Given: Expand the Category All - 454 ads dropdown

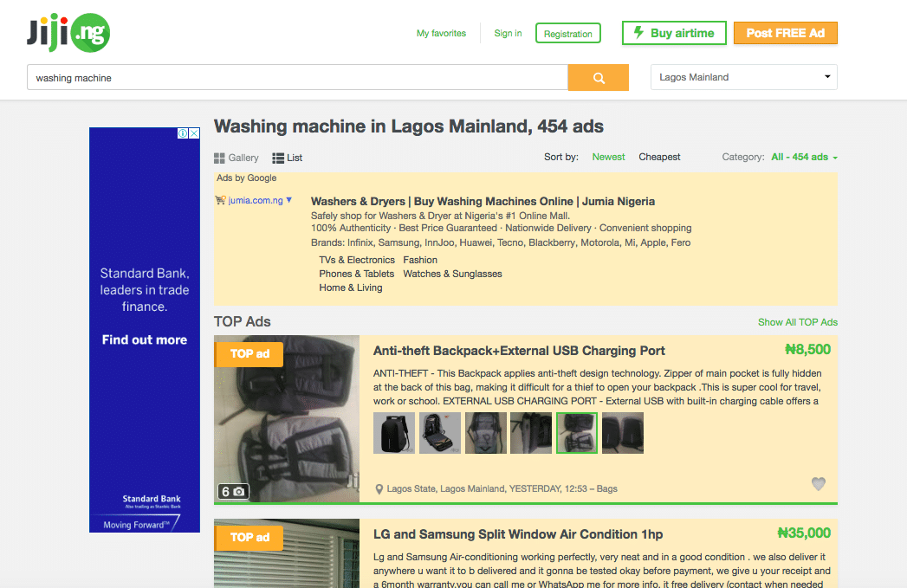Looking at the screenshot, I should tap(804, 158).
